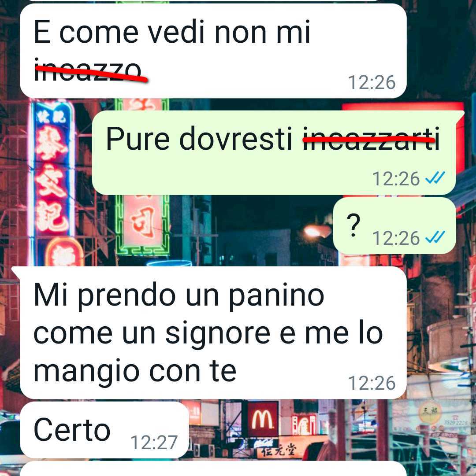The image size is (476, 476).
Task: Tap the 12:26 time next to the '?'
Action: pos(396,238)
